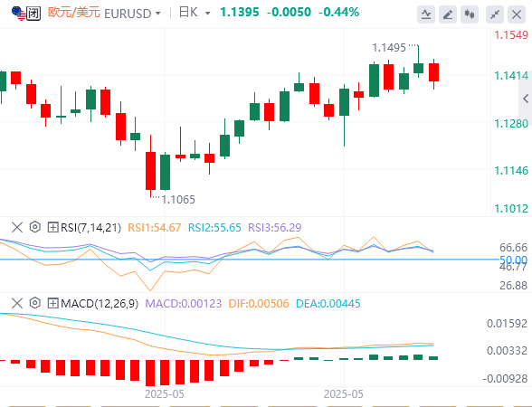Click the shrink/collapse arrows icon

click(x=495, y=14)
